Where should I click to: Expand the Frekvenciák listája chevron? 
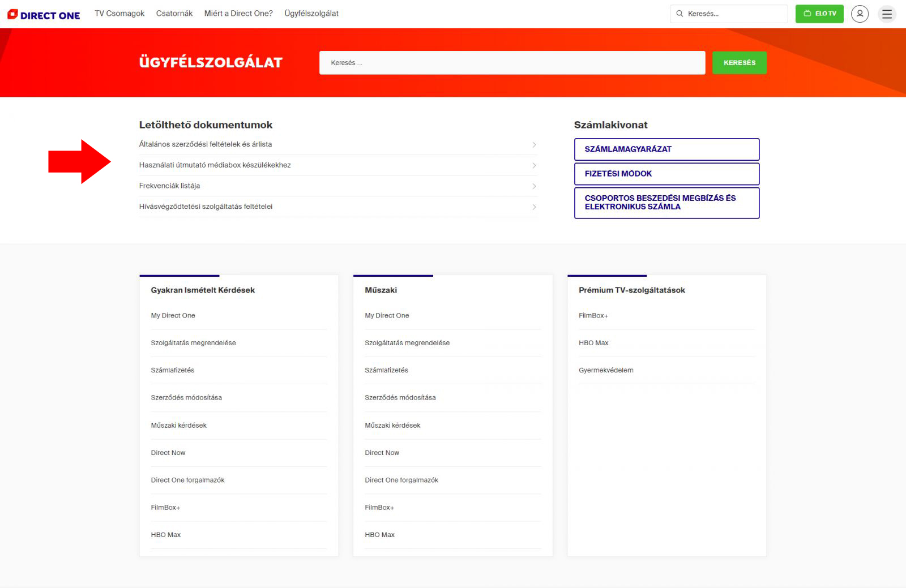tap(534, 186)
